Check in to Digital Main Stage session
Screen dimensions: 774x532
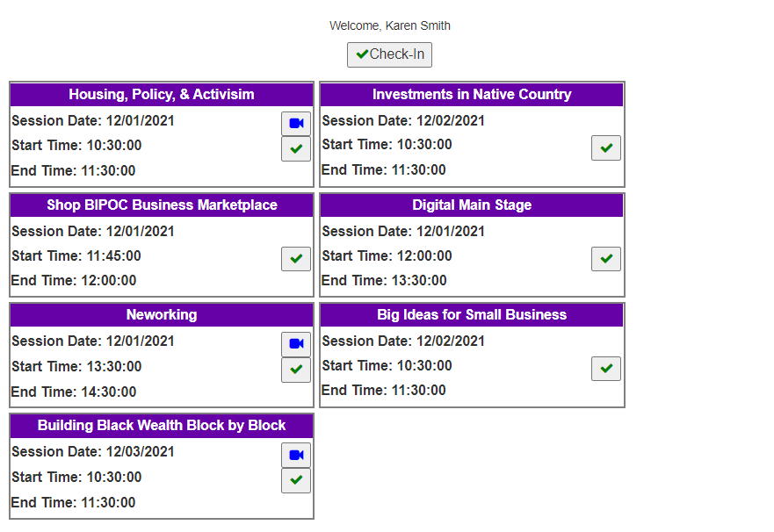click(606, 259)
